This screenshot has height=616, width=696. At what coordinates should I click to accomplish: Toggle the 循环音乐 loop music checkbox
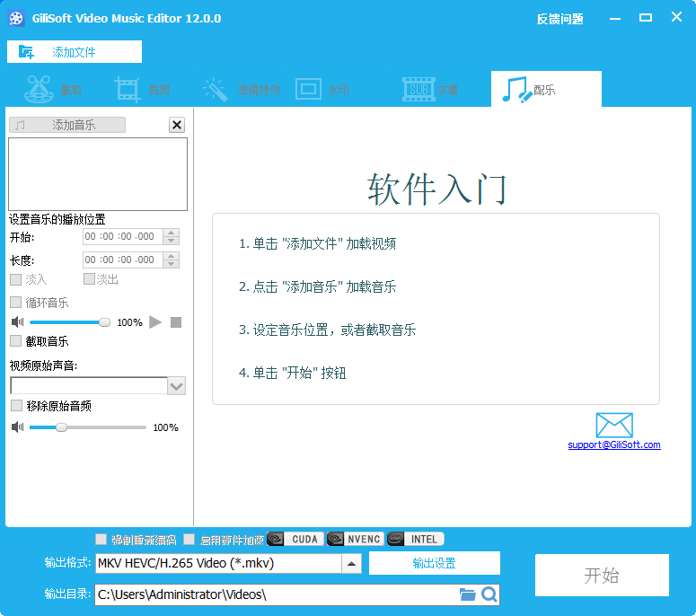tap(16, 303)
